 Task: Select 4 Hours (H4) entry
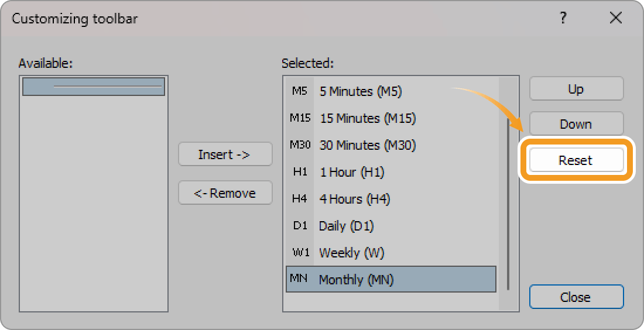tap(391, 199)
